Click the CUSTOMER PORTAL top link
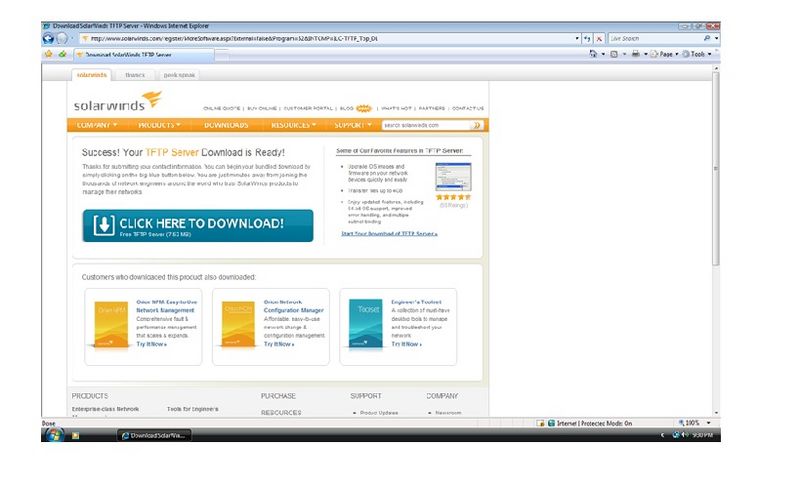The height and width of the screenshot is (485, 800). [x=308, y=108]
